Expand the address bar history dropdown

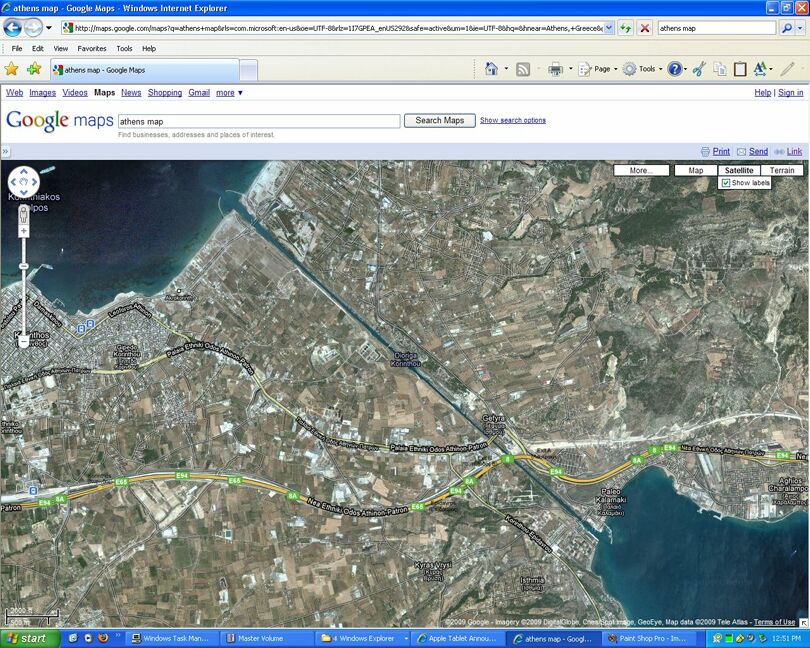coord(609,28)
